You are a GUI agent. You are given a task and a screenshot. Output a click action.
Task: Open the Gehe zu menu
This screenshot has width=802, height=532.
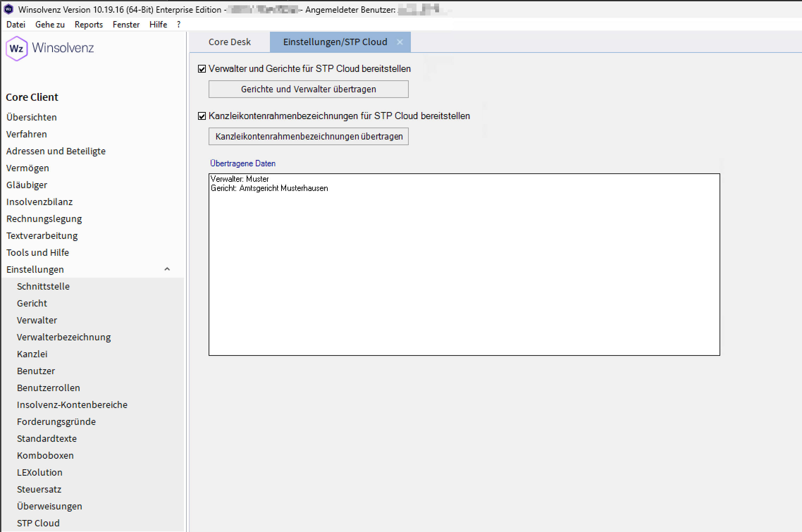[x=50, y=25]
